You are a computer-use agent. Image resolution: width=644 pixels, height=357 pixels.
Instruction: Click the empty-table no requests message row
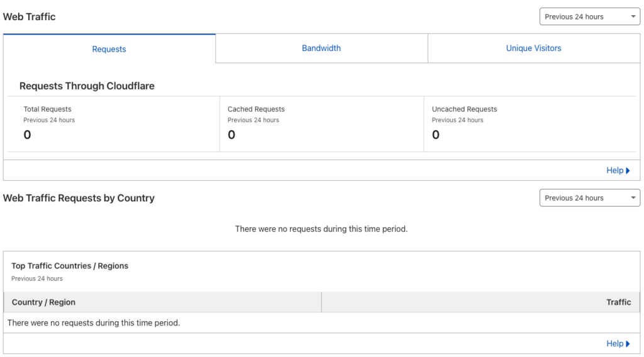321,323
